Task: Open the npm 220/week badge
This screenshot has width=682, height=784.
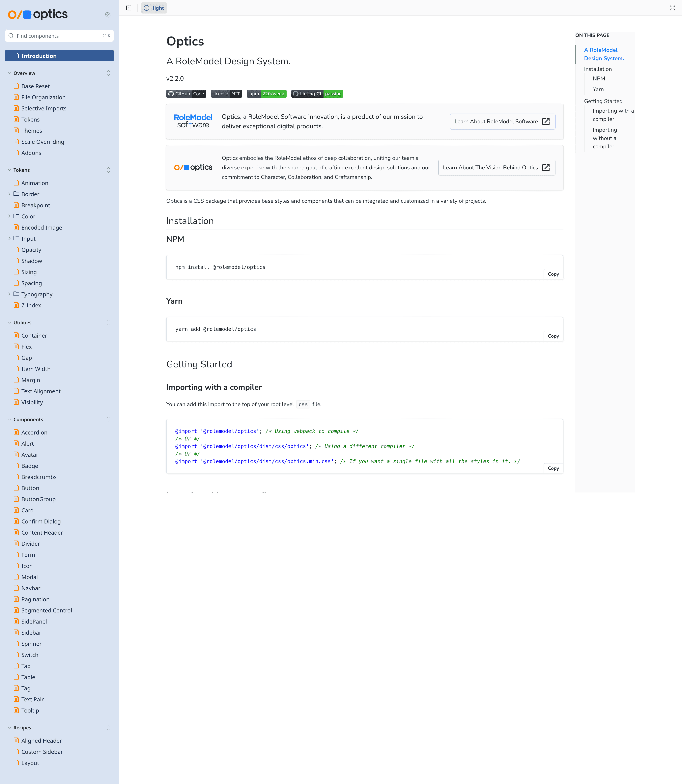Action: click(266, 94)
